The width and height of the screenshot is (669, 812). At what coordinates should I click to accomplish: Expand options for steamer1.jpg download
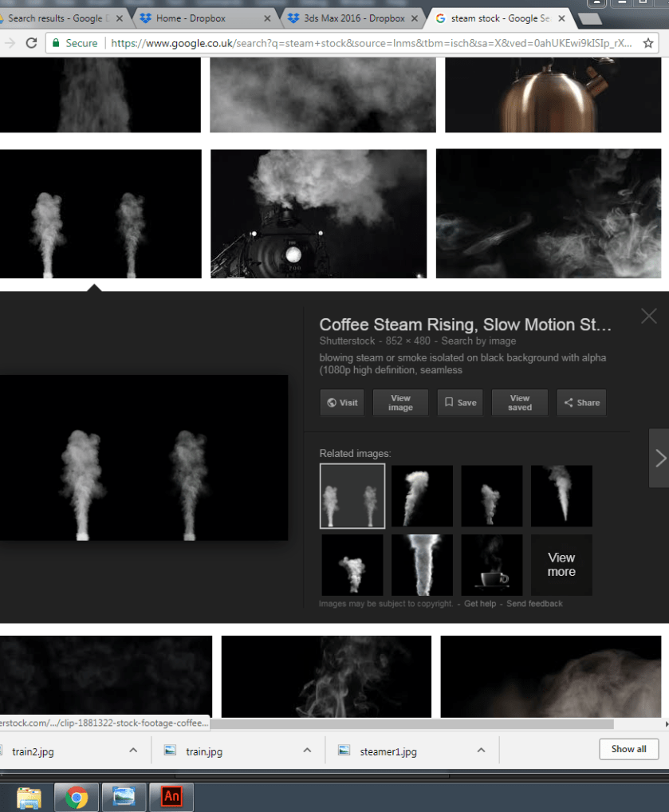(481, 751)
